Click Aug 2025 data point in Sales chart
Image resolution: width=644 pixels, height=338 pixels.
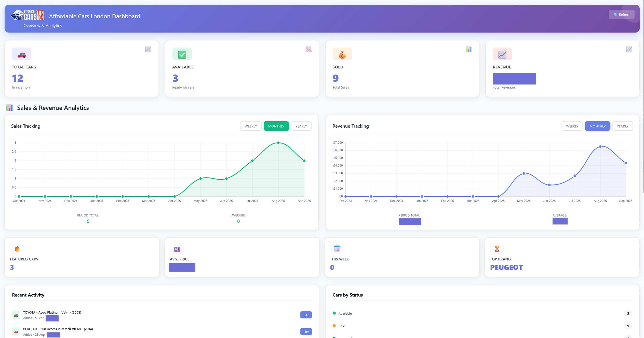point(278,143)
